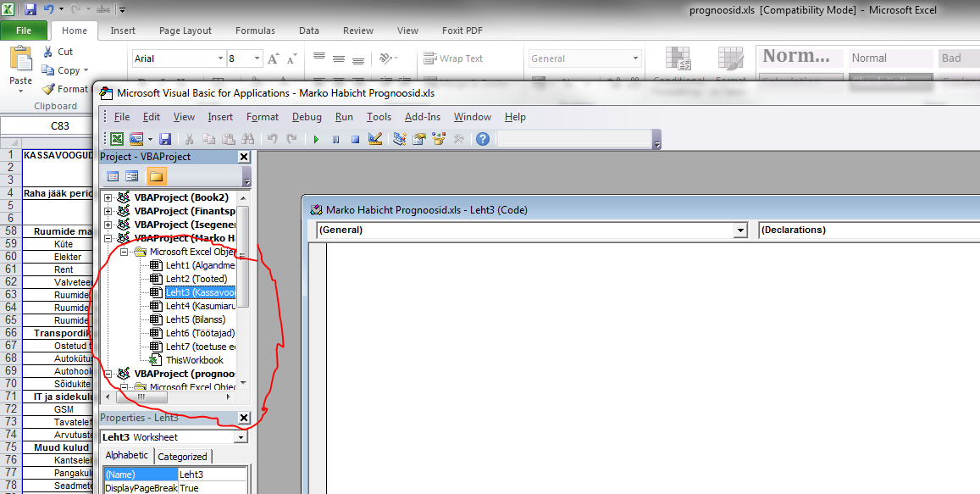The width and height of the screenshot is (980, 494).
Task: Open Toolbox icon in VBA toolbar
Action: [459, 139]
